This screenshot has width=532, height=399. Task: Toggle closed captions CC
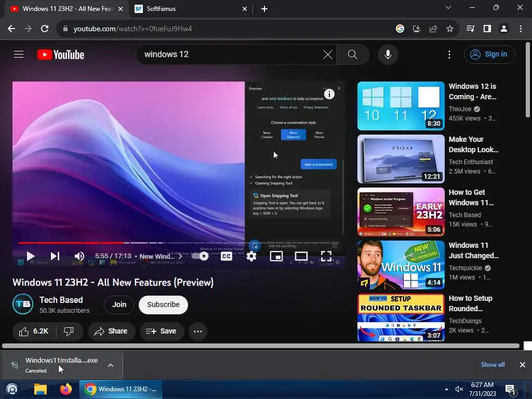(x=227, y=256)
